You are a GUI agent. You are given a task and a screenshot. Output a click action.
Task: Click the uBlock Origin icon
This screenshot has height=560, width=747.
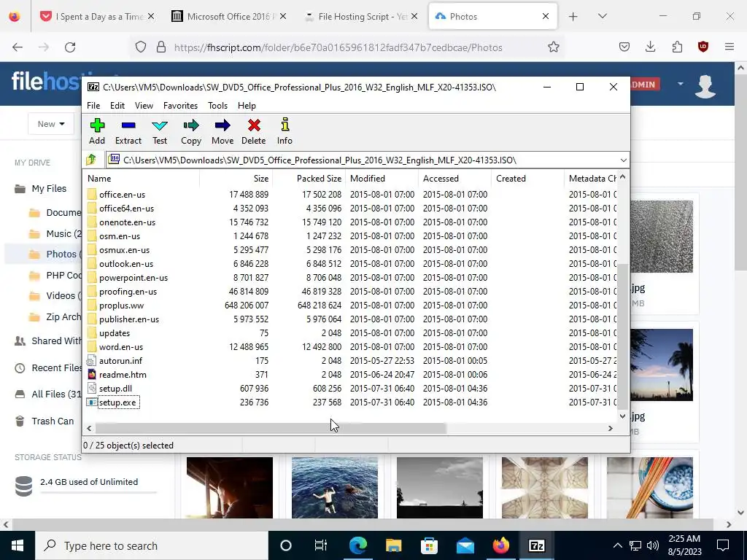click(x=703, y=47)
